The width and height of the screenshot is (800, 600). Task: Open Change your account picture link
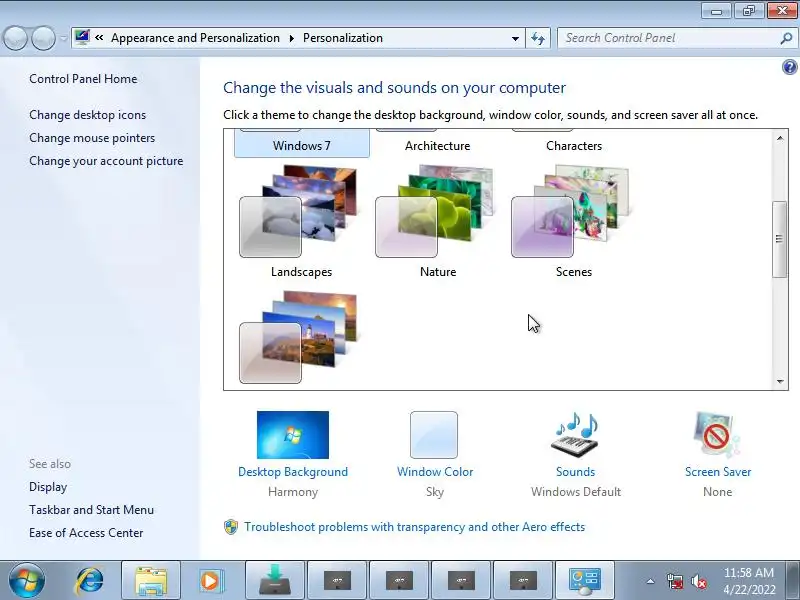106,161
